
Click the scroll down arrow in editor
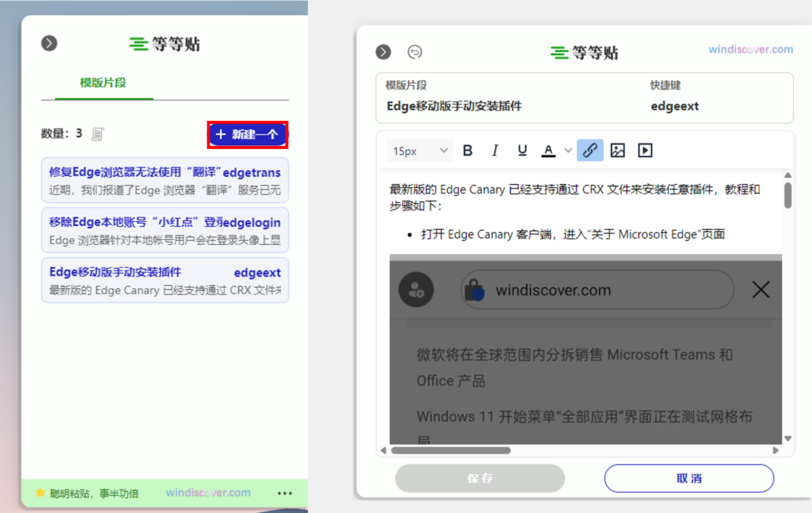coord(788,438)
